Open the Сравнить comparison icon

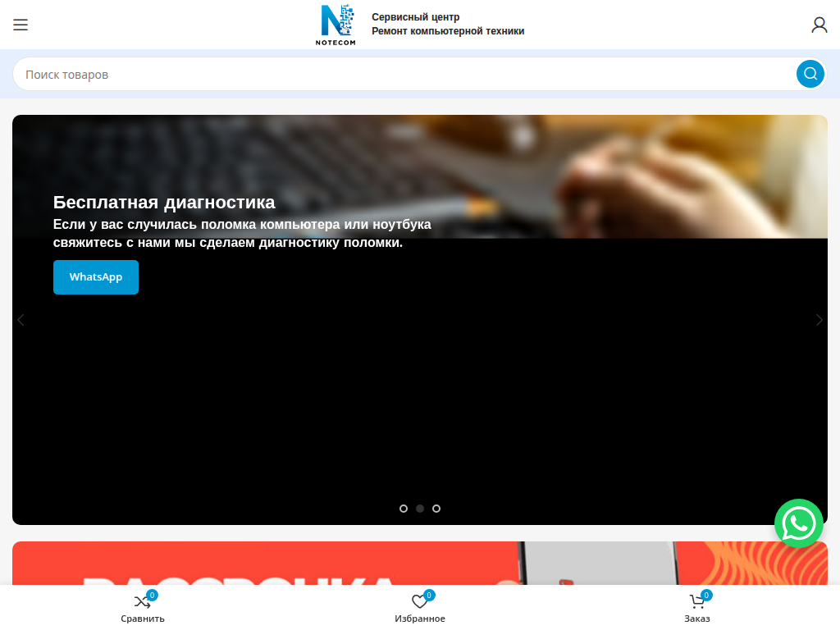142,600
